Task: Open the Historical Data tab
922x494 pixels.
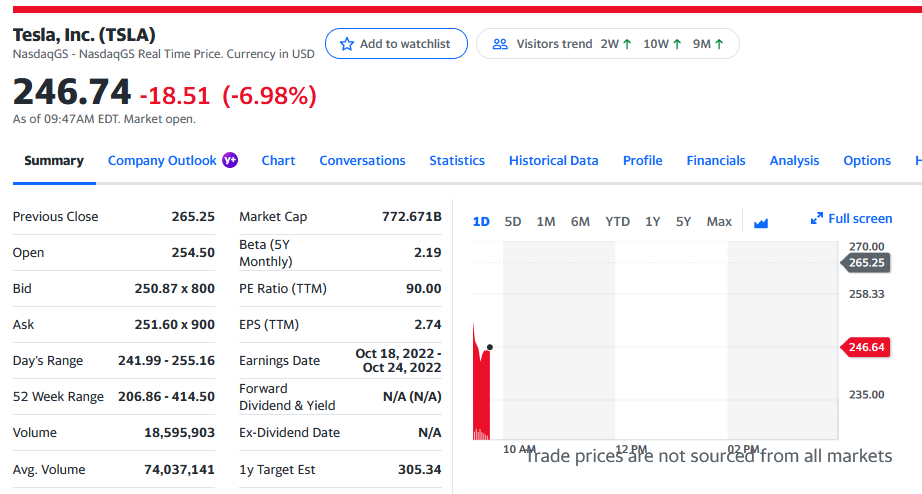Action: (553, 161)
